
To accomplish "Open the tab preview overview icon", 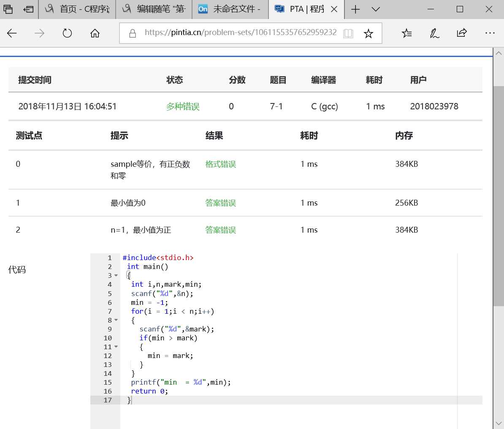I will pyautogui.click(x=8, y=9).
